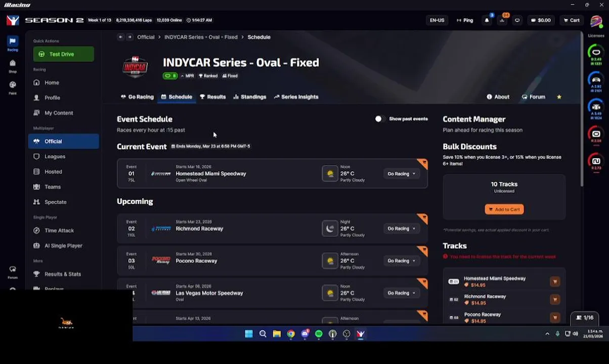Click the iRacing helmet logo
This screenshot has width=609, height=364.
[13, 20]
